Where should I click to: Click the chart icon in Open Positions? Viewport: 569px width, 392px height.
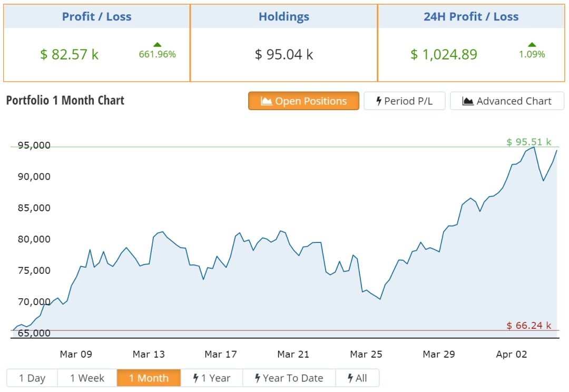(x=266, y=101)
